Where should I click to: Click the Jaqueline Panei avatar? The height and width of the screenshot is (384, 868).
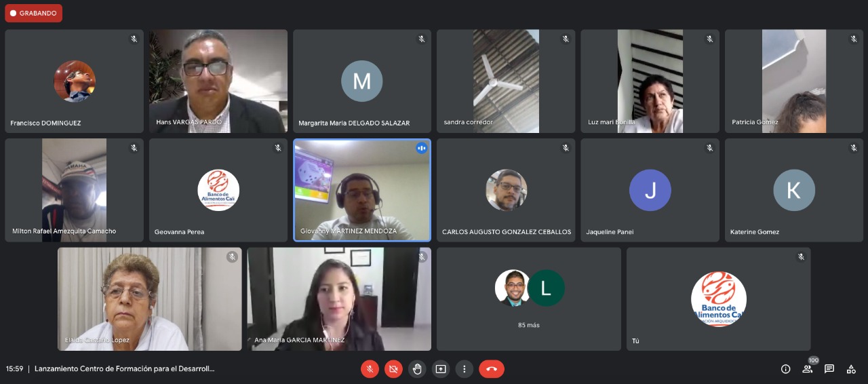pyautogui.click(x=650, y=190)
